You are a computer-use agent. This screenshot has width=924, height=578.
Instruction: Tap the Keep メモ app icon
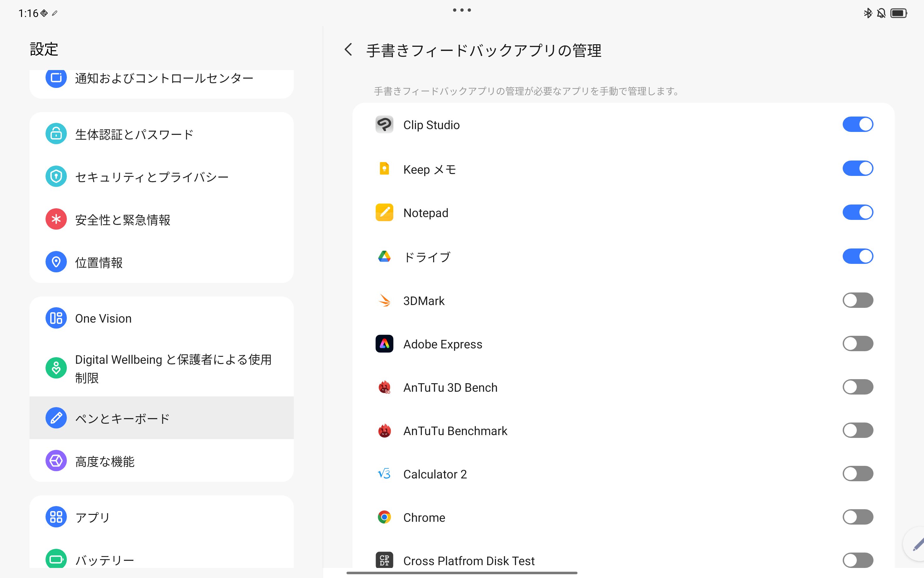click(384, 169)
